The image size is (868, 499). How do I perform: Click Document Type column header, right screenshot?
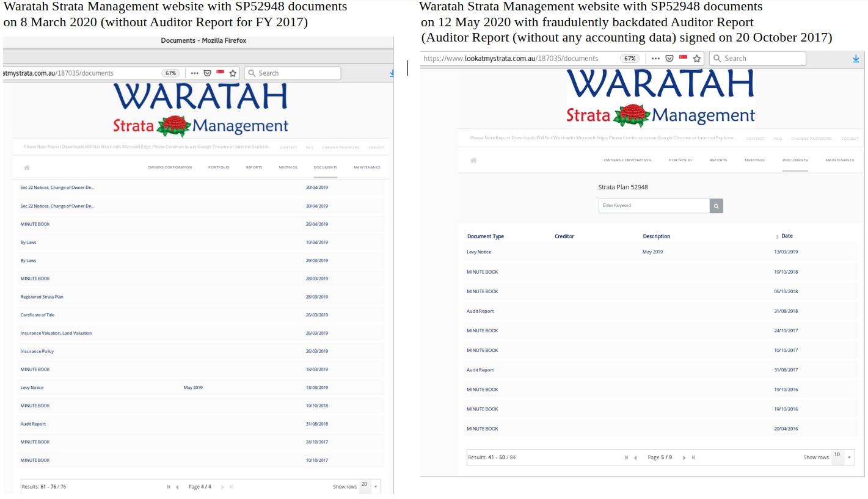tap(486, 236)
